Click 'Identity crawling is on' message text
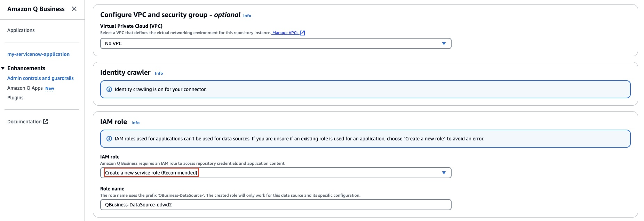The height and width of the screenshot is (221, 644). 161,89
